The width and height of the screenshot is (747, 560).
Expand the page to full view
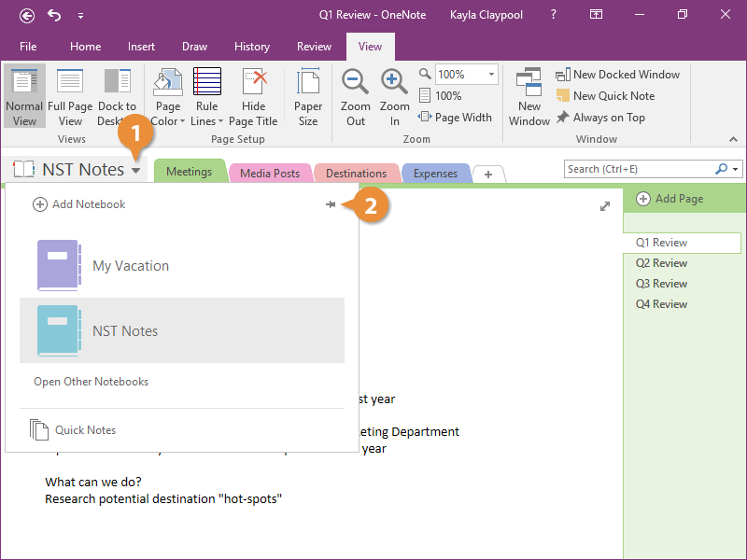point(605,206)
